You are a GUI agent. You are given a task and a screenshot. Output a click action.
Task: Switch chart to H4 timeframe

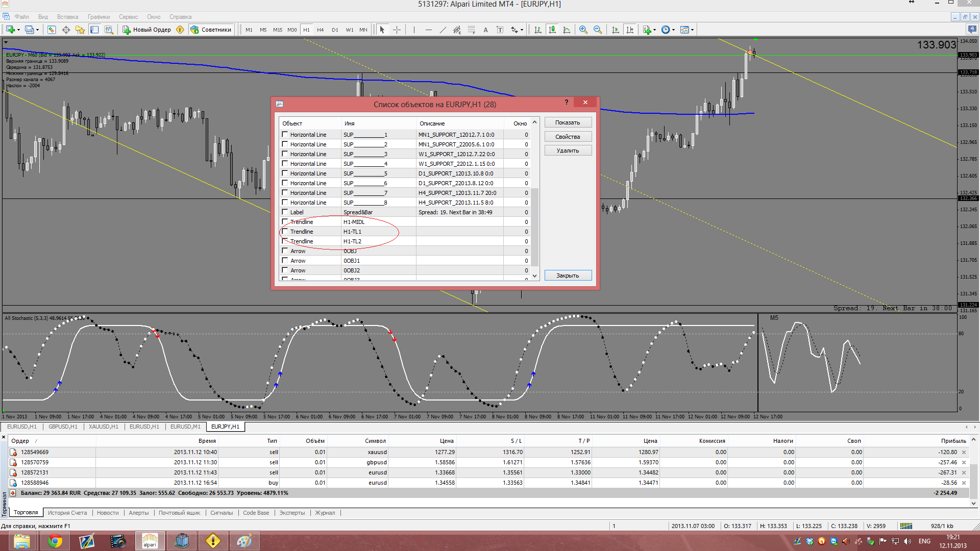[x=321, y=30]
